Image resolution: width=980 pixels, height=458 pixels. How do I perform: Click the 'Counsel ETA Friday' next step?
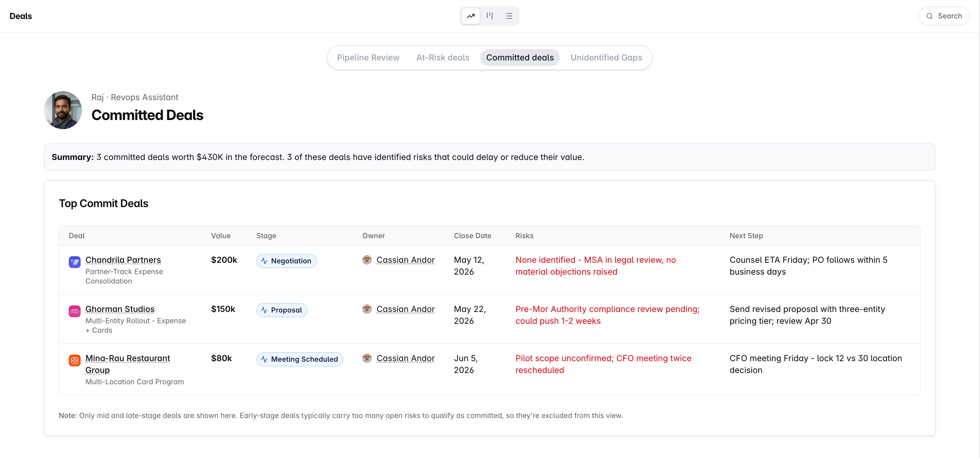808,266
